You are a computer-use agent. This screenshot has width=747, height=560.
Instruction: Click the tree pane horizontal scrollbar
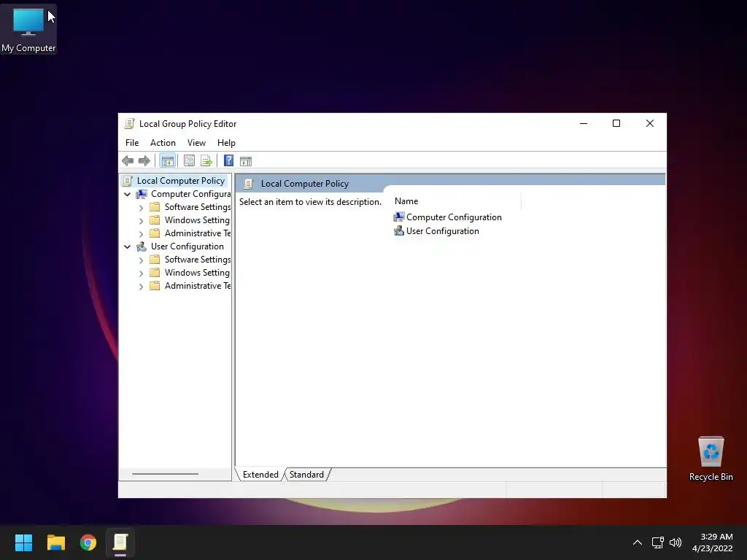point(166,474)
